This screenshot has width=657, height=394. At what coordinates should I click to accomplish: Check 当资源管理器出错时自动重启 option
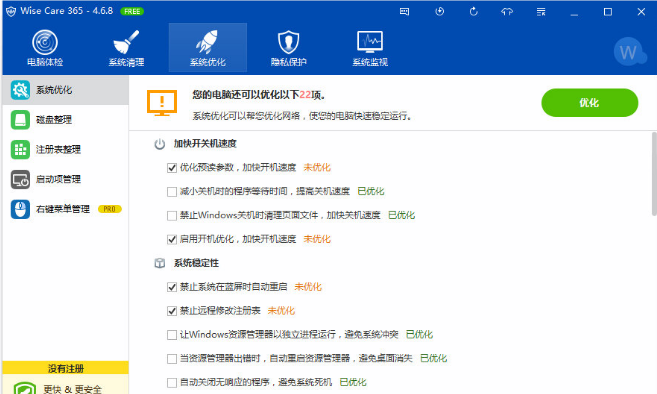(x=172, y=359)
